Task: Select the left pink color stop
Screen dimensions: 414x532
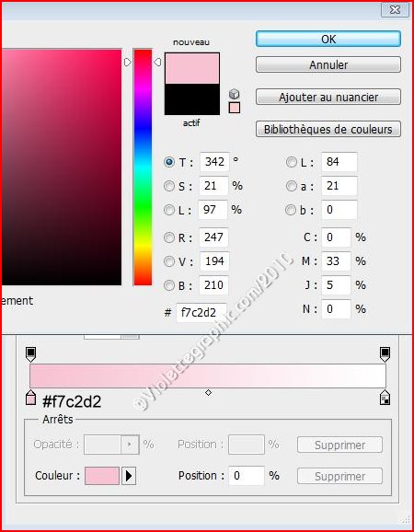Action: pyautogui.click(x=30, y=398)
